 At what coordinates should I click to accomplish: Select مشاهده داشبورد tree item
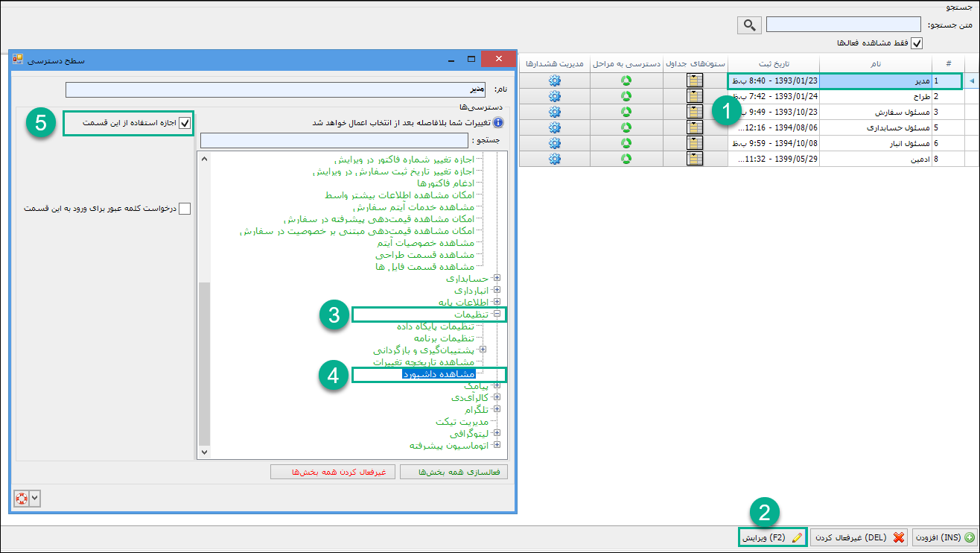(x=439, y=374)
